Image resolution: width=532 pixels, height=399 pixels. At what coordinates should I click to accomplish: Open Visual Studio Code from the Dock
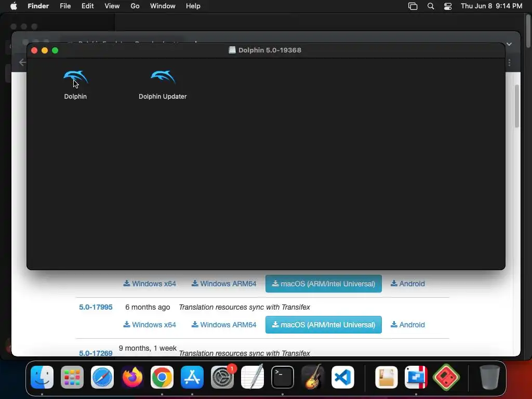(x=343, y=377)
